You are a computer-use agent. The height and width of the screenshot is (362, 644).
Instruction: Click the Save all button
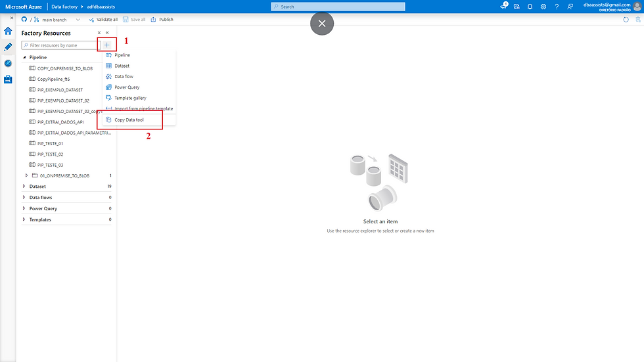[x=134, y=19]
